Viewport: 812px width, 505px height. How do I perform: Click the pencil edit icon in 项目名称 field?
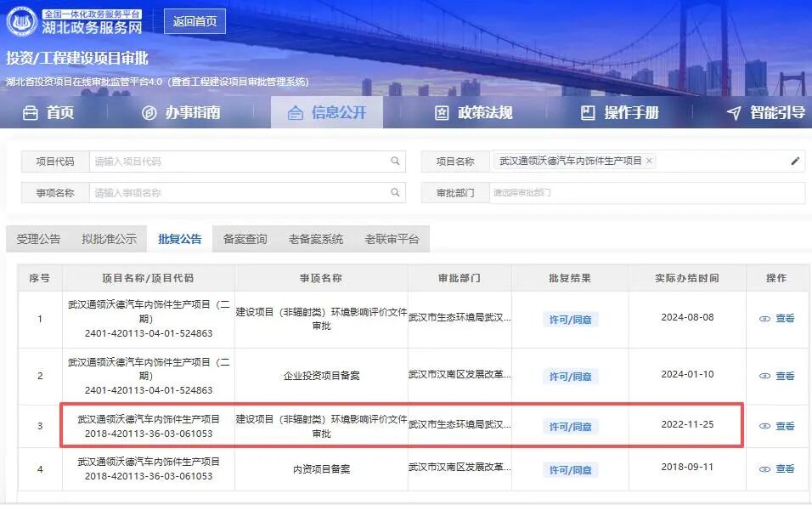click(x=795, y=162)
